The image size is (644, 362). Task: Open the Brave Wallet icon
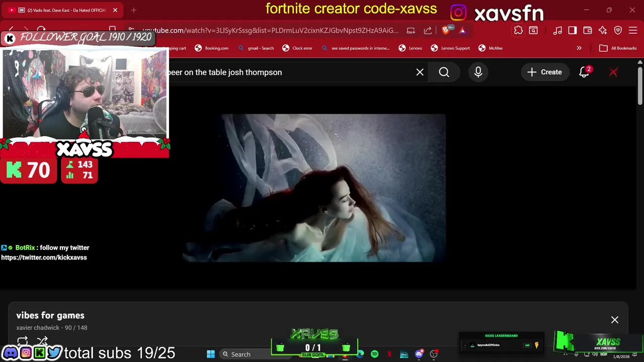pos(588,31)
